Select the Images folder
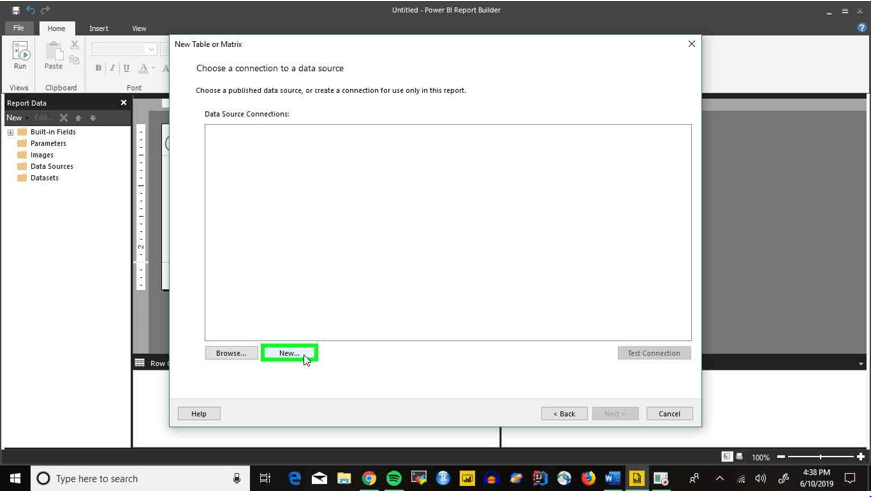The width and height of the screenshot is (872, 497). tap(36, 155)
